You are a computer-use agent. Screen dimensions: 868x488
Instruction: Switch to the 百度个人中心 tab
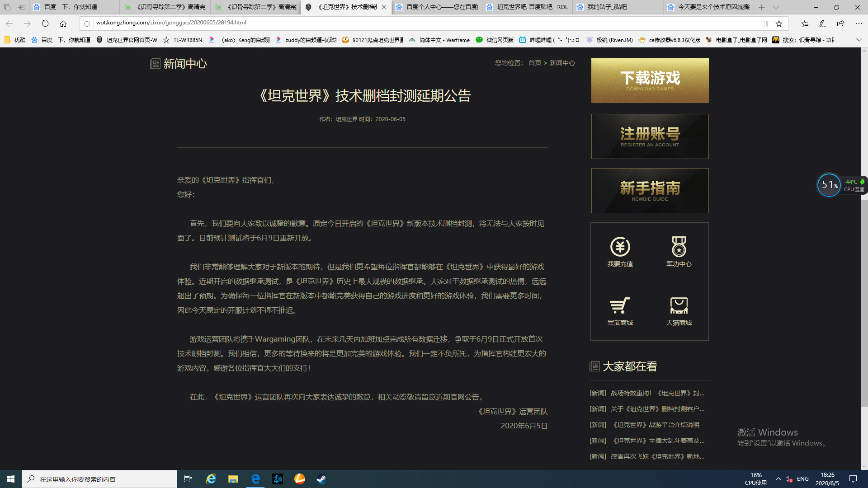[437, 7]
